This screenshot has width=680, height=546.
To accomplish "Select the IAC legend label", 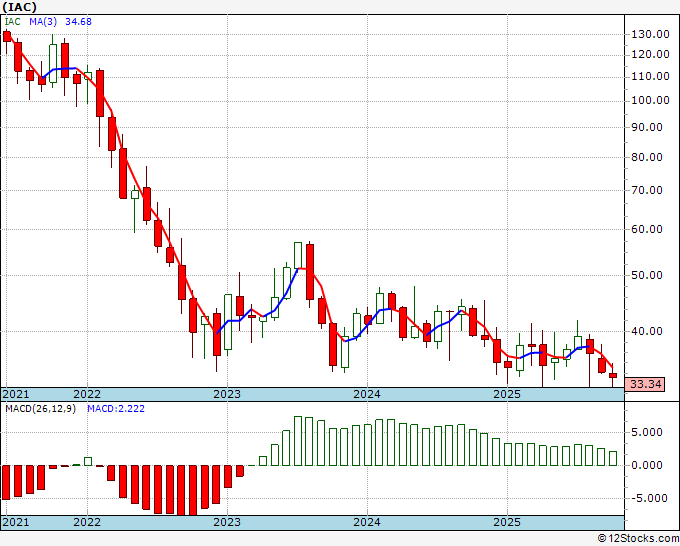I will (13, 22).
